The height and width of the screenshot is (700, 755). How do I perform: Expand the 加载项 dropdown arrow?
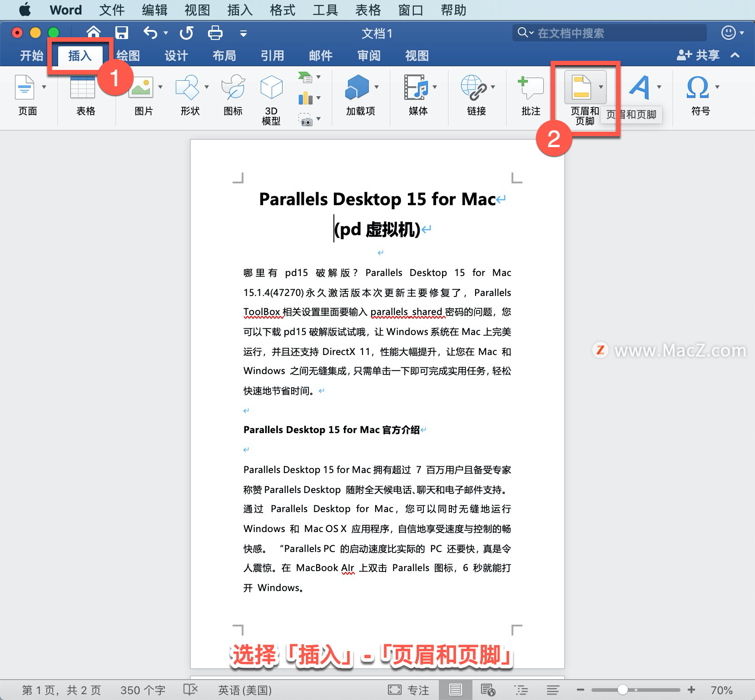coord(377,87)
